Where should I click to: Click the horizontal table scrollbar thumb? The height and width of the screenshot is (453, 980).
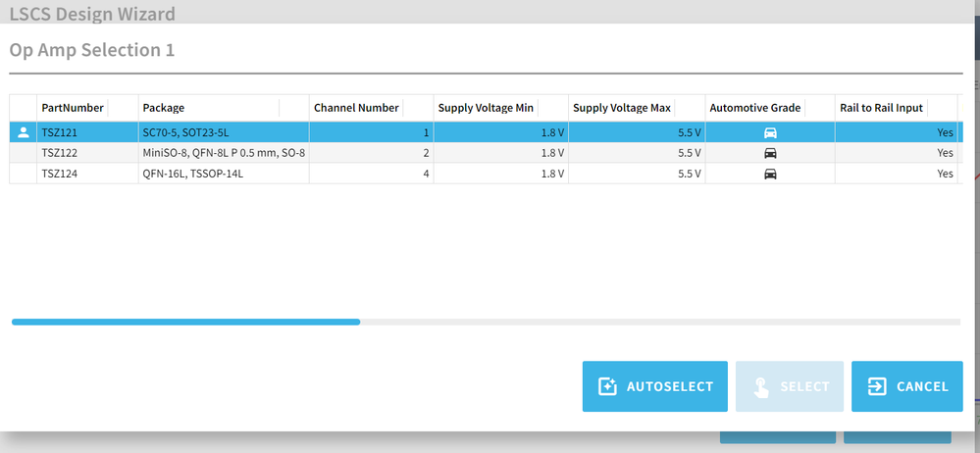[x=186, y=322]
